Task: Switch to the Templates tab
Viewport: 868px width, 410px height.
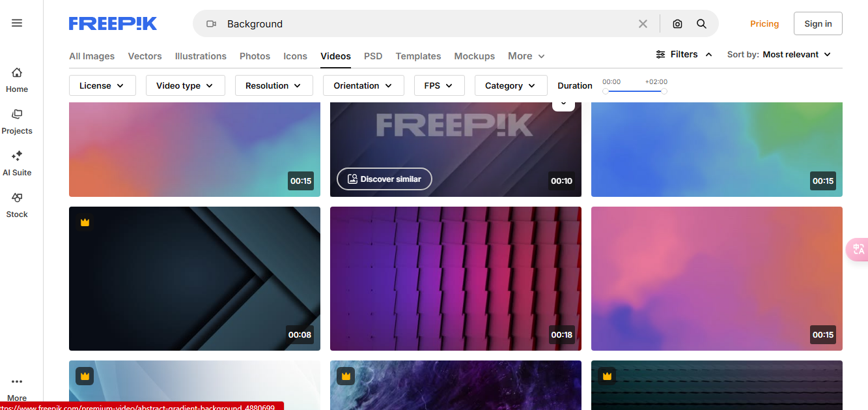Action: (x=418, y=56)
